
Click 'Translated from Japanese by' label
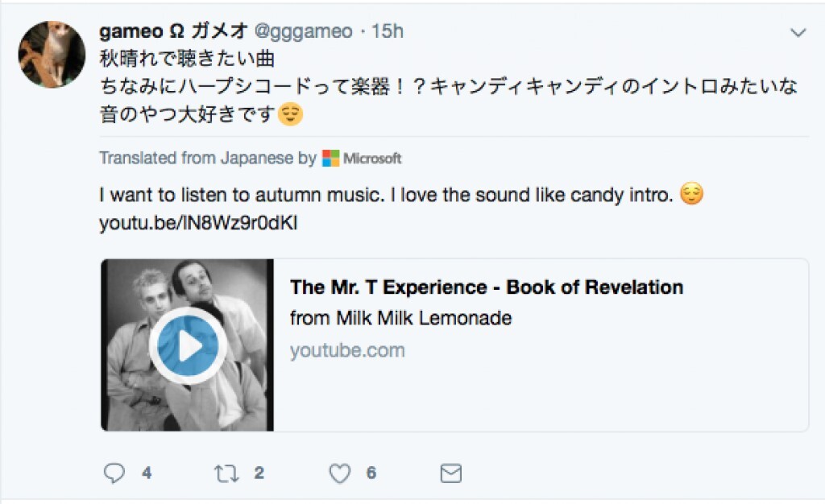click(x=208, y=158)
